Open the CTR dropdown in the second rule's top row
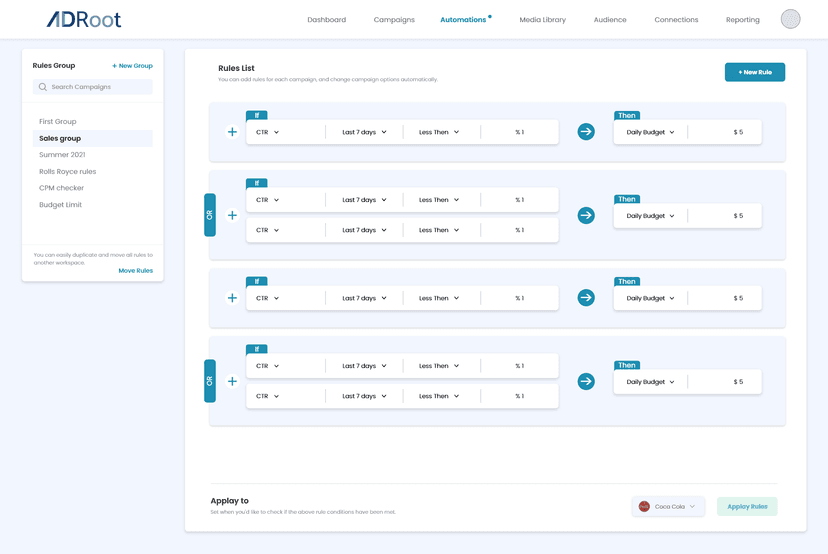This screenshot has width=828, height=554. pyautogui.click(x=267, y=200)
